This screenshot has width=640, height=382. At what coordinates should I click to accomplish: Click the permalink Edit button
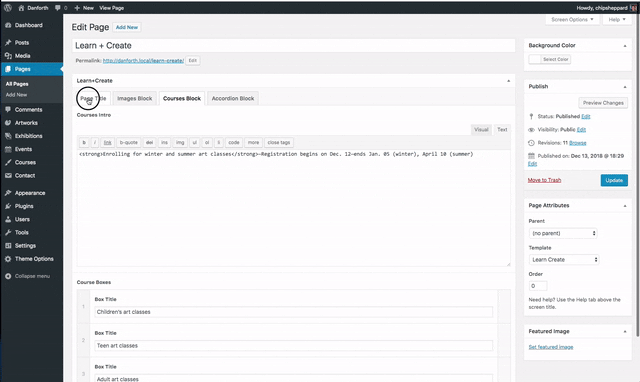pyautogui.click(x=193, y=60)
